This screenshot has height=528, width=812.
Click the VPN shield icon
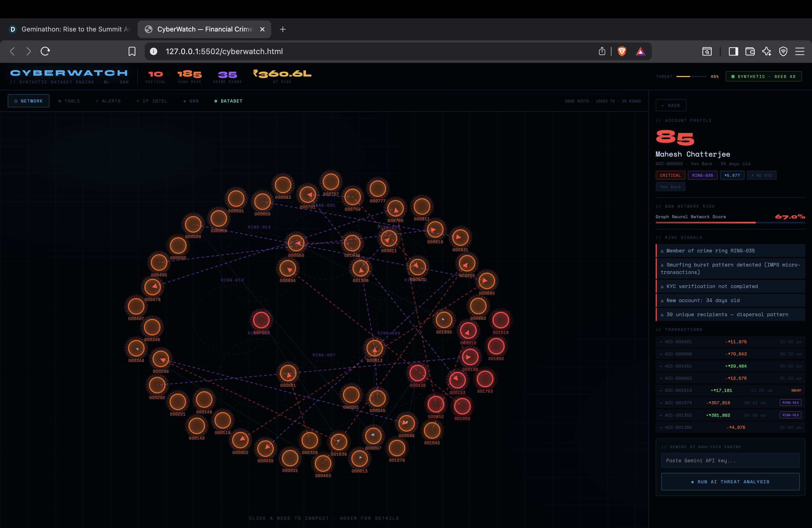[783, 51]
